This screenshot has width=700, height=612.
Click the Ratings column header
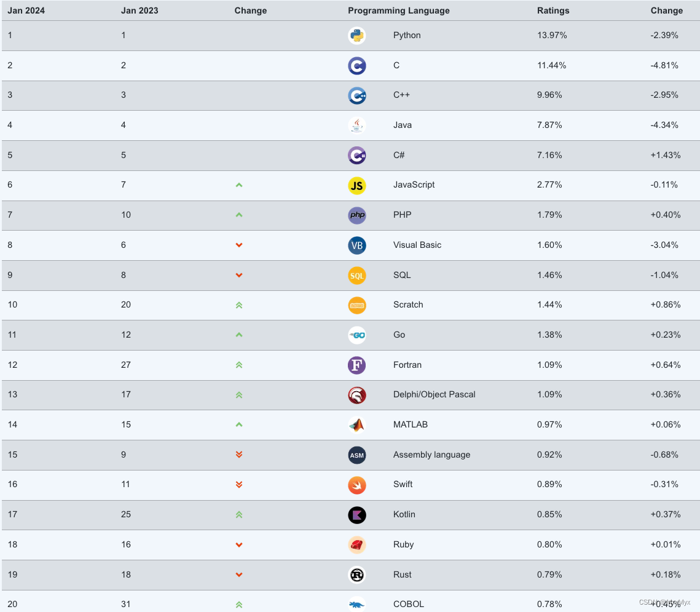pos(553,10)
